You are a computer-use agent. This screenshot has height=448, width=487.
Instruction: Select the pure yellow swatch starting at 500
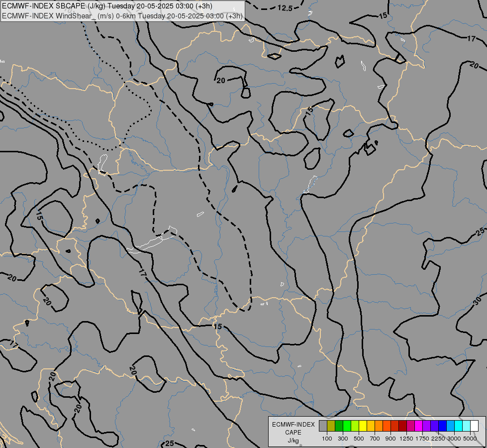click(x=363, y=426)
